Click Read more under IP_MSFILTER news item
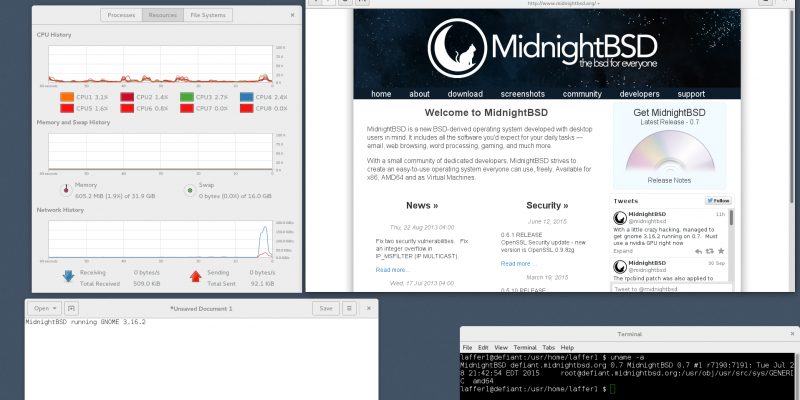Viewport: 800px width, 400px height. [393, 270]
